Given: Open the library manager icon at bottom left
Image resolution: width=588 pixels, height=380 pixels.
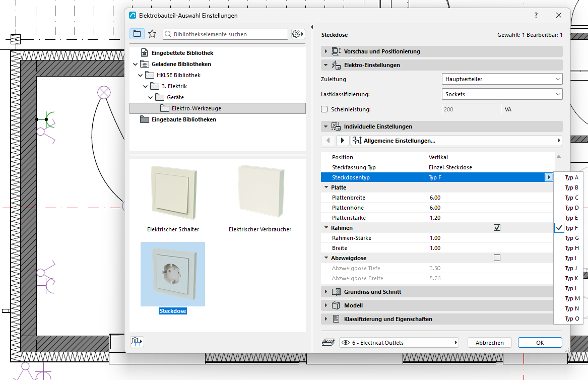Looking at the screenshot, I should (137, 342).
